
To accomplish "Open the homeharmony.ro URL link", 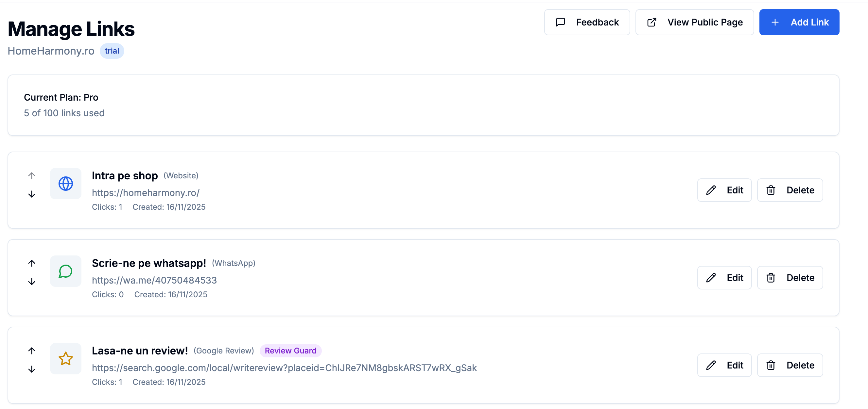I will [x=146, y=192].
